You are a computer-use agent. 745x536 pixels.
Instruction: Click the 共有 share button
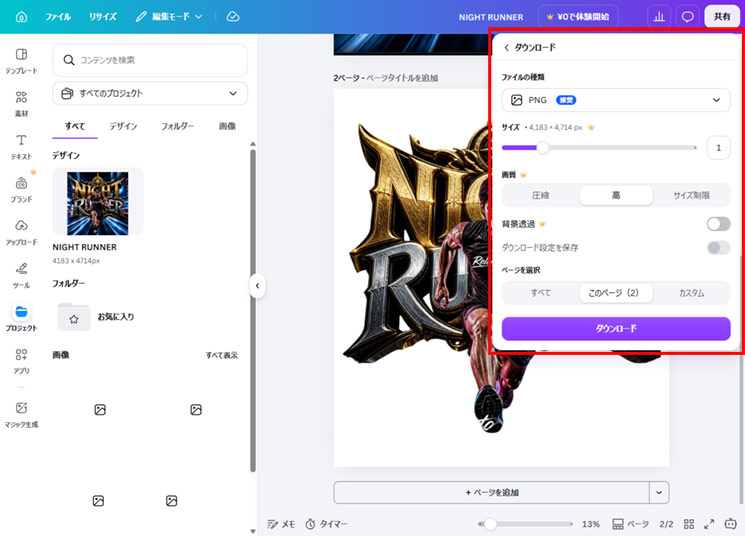coord(722,17)
